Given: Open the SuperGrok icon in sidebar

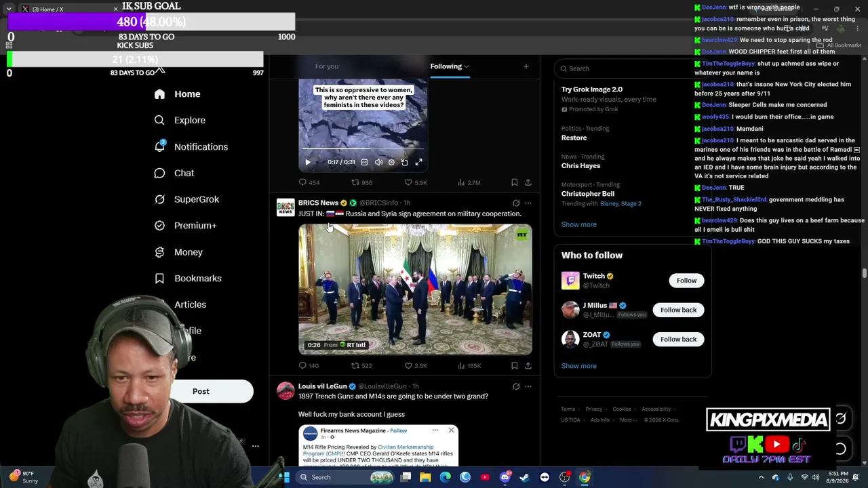Looking at the screenshot, I should pyautogui.click(x=159, y=199).
